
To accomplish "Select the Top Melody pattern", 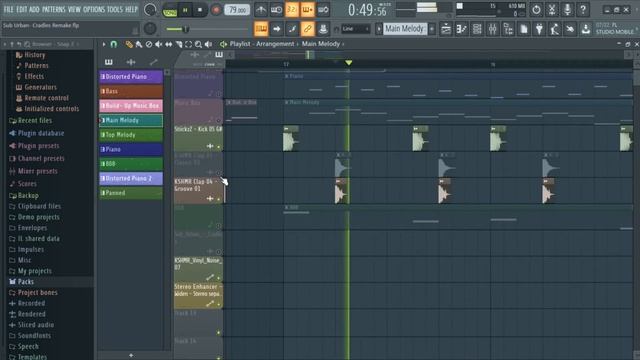I will 131,135.
